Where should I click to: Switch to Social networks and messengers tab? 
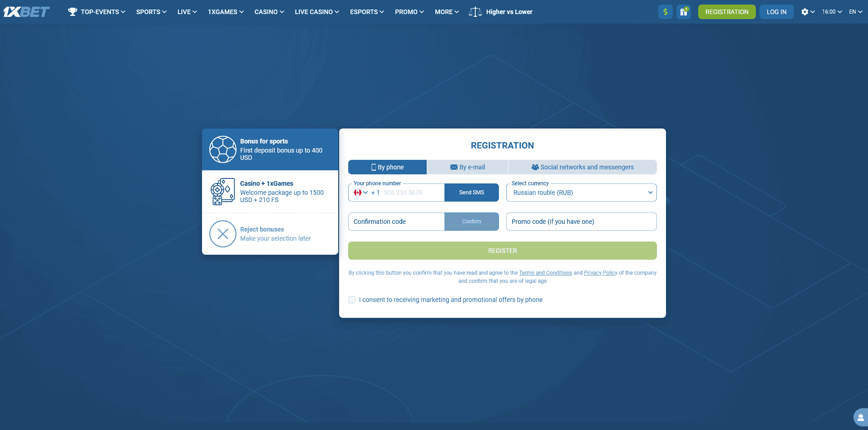(x=582, y=167)
